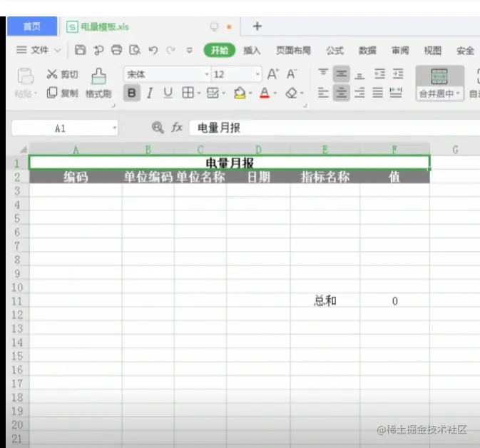This screenshot has width=480, height=448.
Task: Align cell text to the left
Action: point(323,93)
